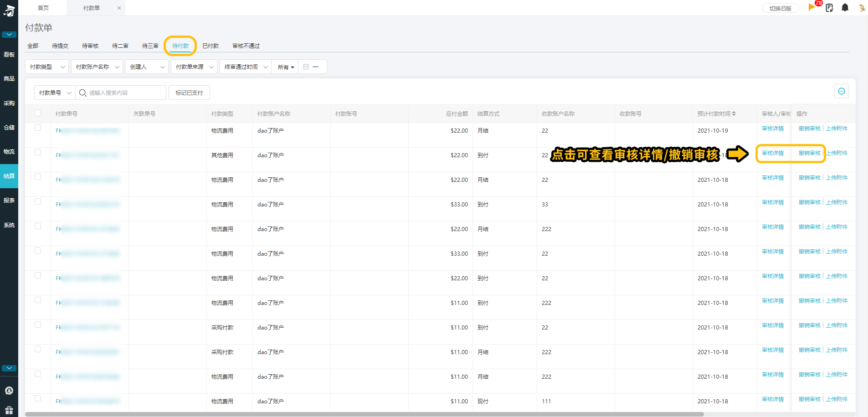The width and height of the screenshot is (868, 417).
Task: Click 上传附件 for the payee 33 row
Action: tap(837, 202)
